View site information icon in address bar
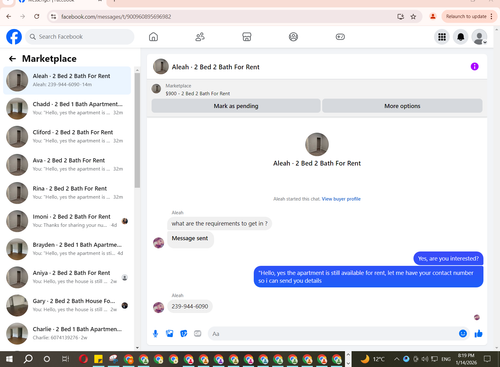This screenshot has height=367, width=500. coord(53,16)
